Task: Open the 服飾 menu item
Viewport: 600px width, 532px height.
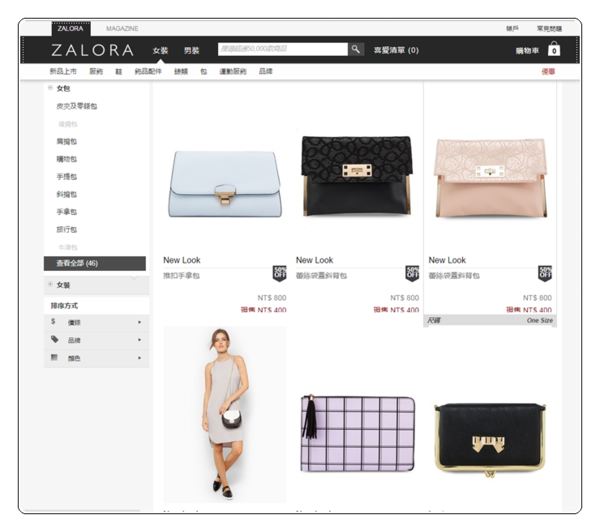Action: click(96, 71)
